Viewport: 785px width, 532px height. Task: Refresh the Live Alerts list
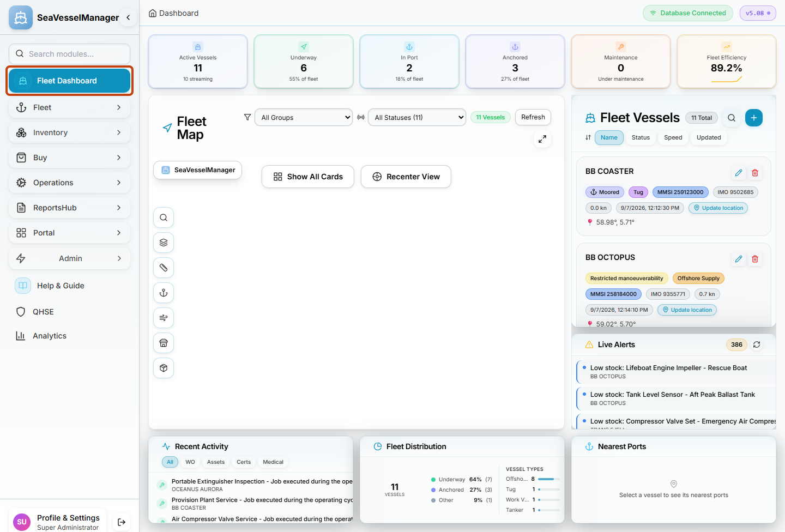[x=757, y=344]
